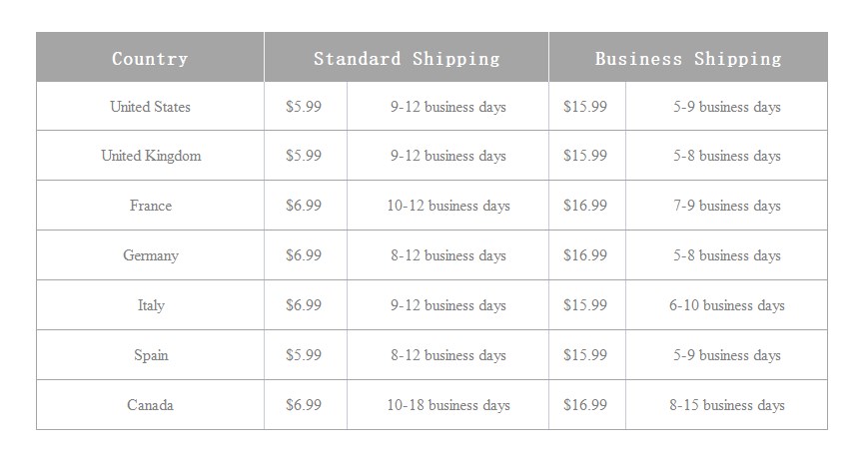The image size is (868, 465).
Task: Click United States $5.99 standard price
Action: [306, 106]
